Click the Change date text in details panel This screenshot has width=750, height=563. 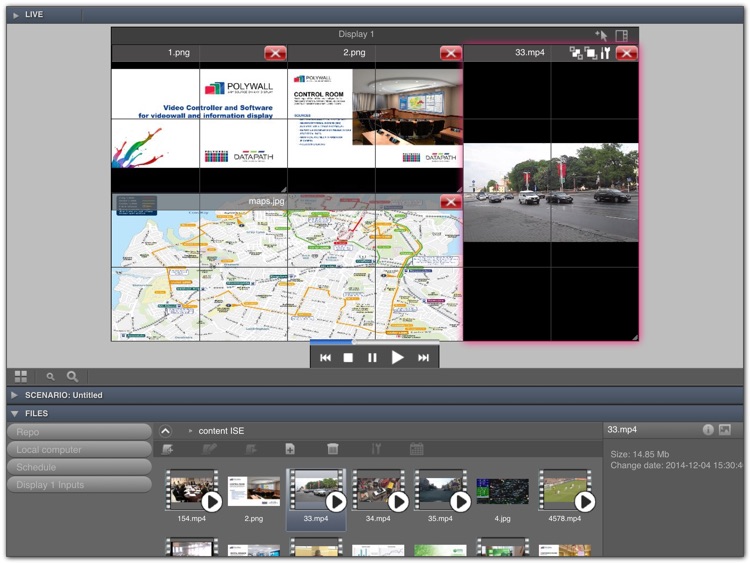point(676,465)
